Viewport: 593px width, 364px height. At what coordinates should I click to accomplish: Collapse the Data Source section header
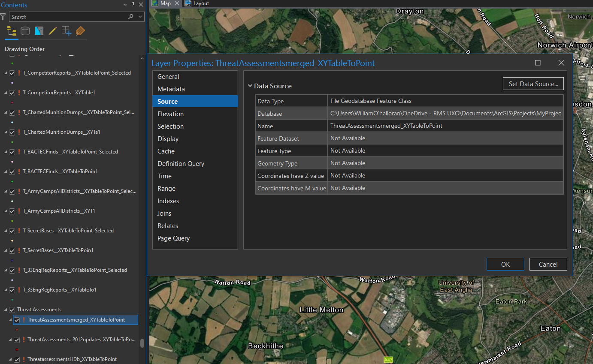pyautogui.click(x=250, y=86)
